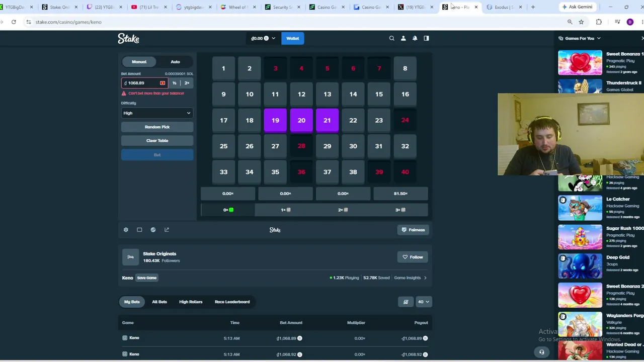Click the Games For You panel icon
644x362 pixels.
561,38
